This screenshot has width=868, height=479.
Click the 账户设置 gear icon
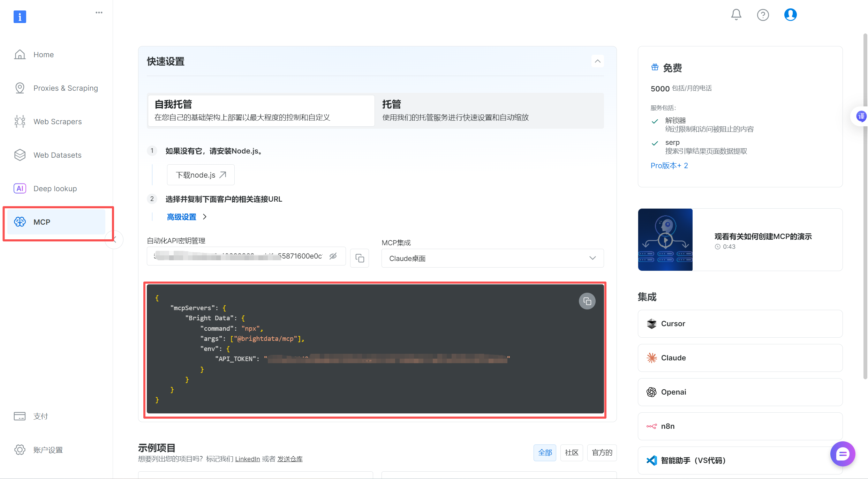(20, 450)
